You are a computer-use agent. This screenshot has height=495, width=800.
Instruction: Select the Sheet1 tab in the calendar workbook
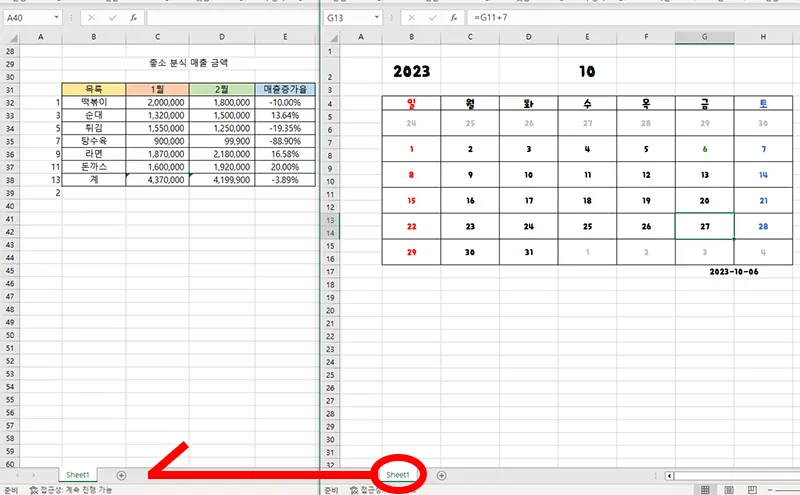pos(398,475)
